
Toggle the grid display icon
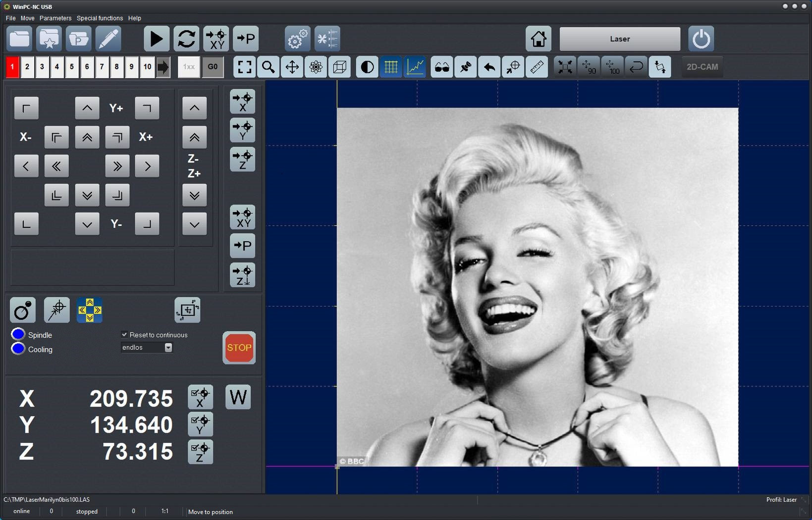click(x=391, y=67)
